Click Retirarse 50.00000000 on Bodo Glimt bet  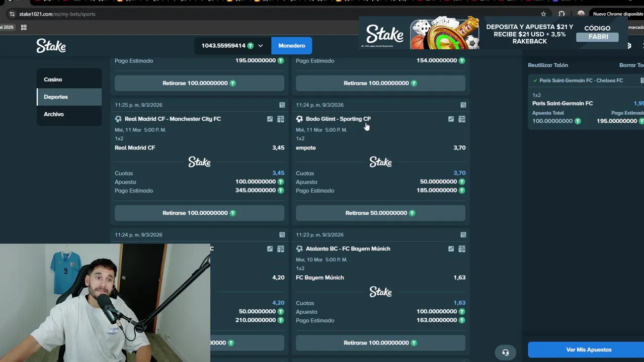pos(380,213)
